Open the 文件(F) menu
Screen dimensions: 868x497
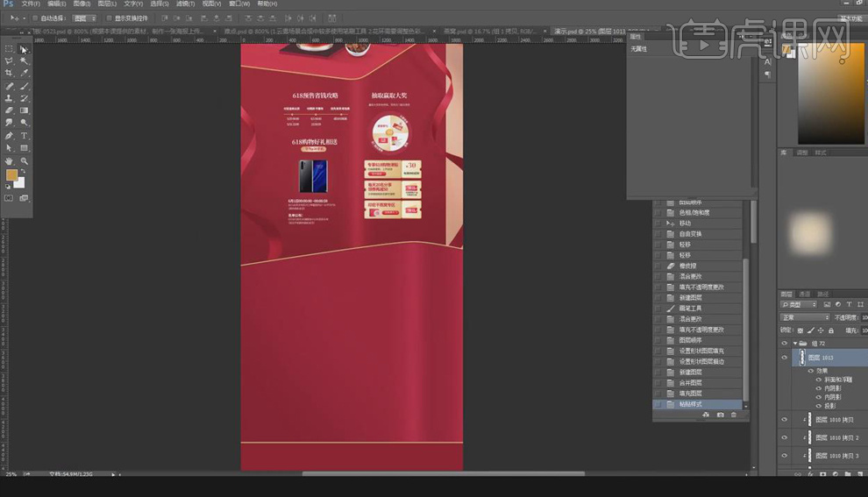(x=31, y=4)
